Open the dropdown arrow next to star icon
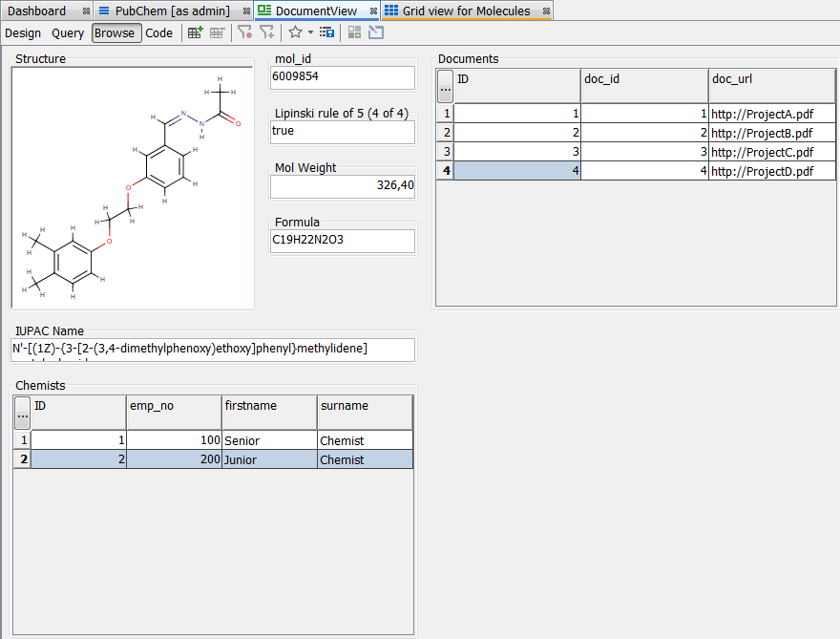The height and width of the screenshot is (639, 840). click(310, 32)
